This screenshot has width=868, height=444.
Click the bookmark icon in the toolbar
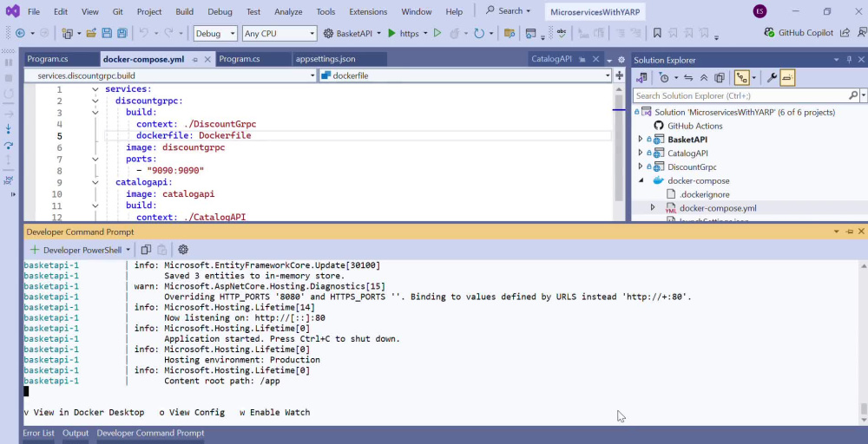657,33
